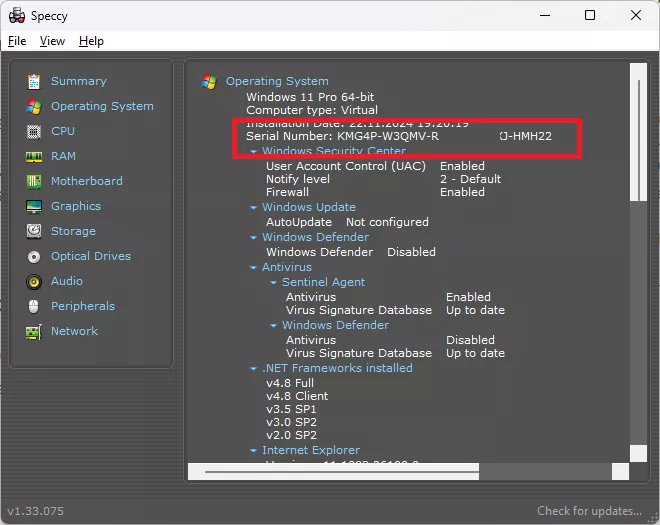Select the CPU chip icon in sidebar
Viewport: 660px width, 525px height.
click(x=34, y=131)
